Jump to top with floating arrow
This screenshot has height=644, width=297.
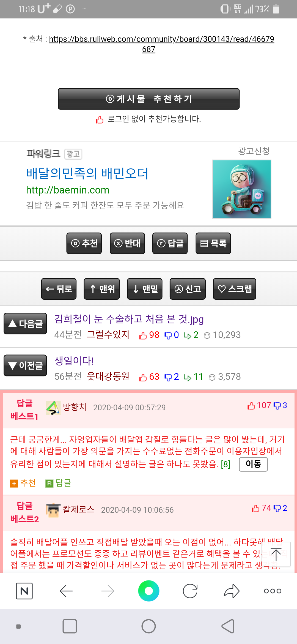[276, 554]
